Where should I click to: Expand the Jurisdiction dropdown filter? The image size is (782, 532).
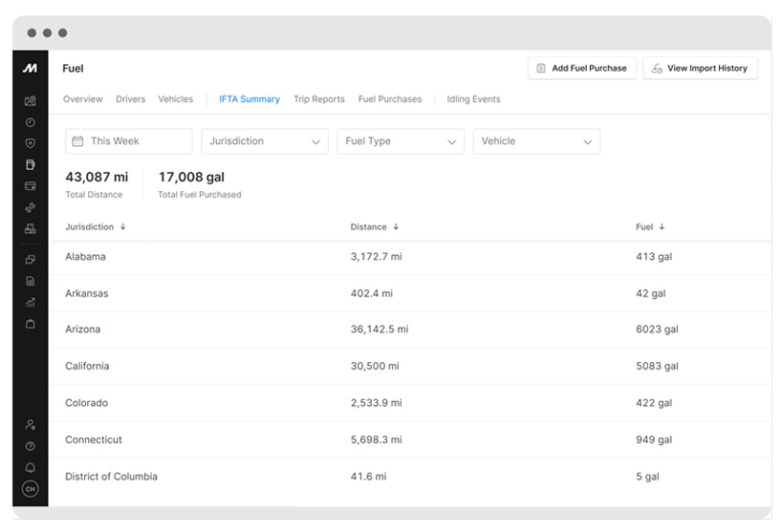click(265, 141)
